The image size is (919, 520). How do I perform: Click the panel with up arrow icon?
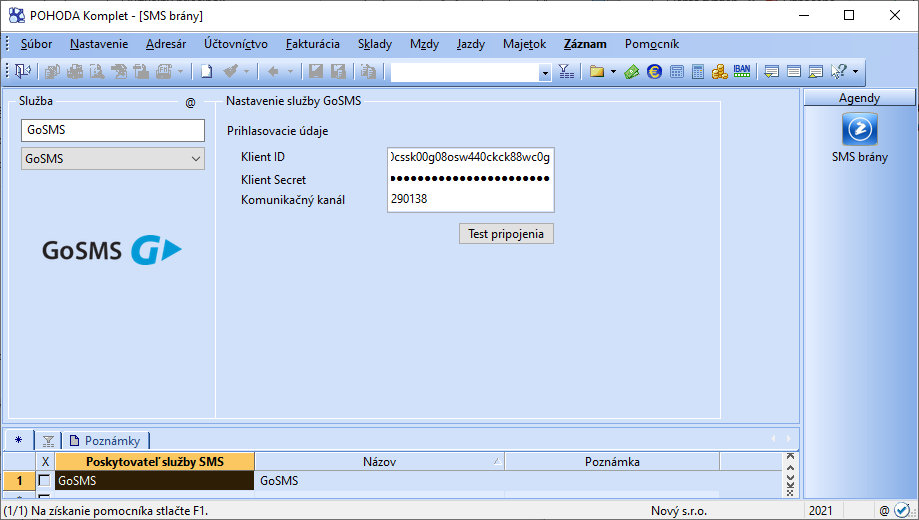[815, 72]
